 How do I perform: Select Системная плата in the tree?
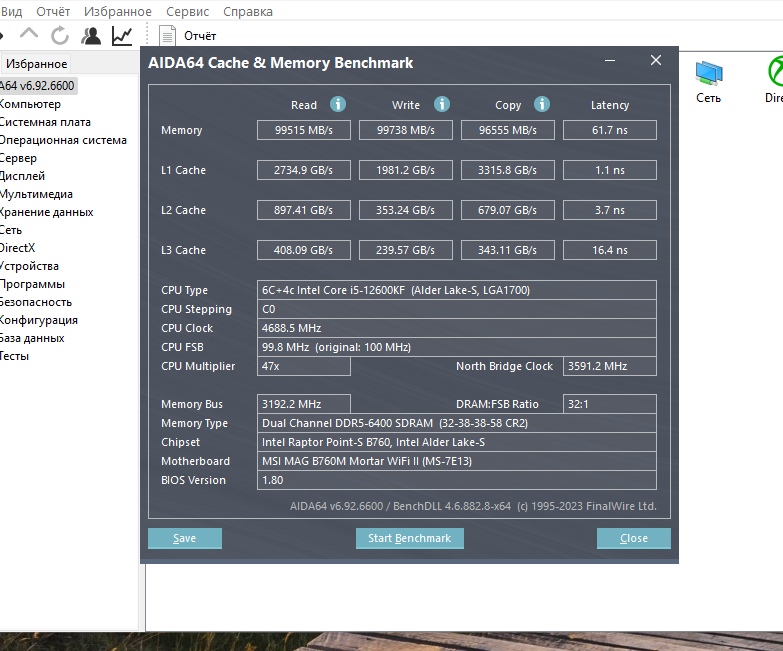(45, 122)
